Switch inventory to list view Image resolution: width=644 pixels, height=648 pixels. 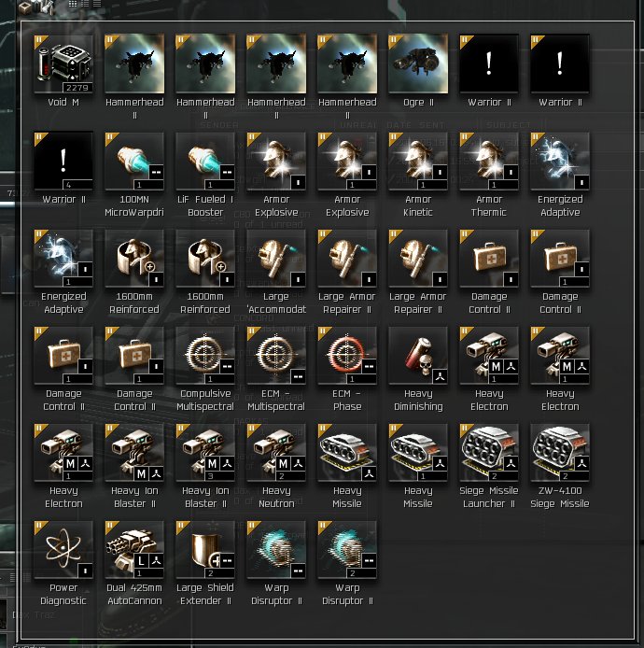(97, 4)
